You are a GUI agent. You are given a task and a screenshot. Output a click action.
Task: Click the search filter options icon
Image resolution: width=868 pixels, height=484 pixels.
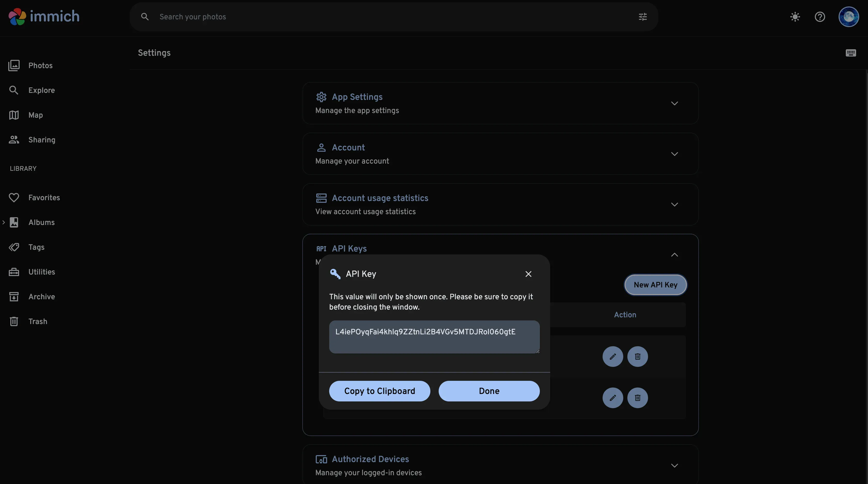[x=643, y=17]
